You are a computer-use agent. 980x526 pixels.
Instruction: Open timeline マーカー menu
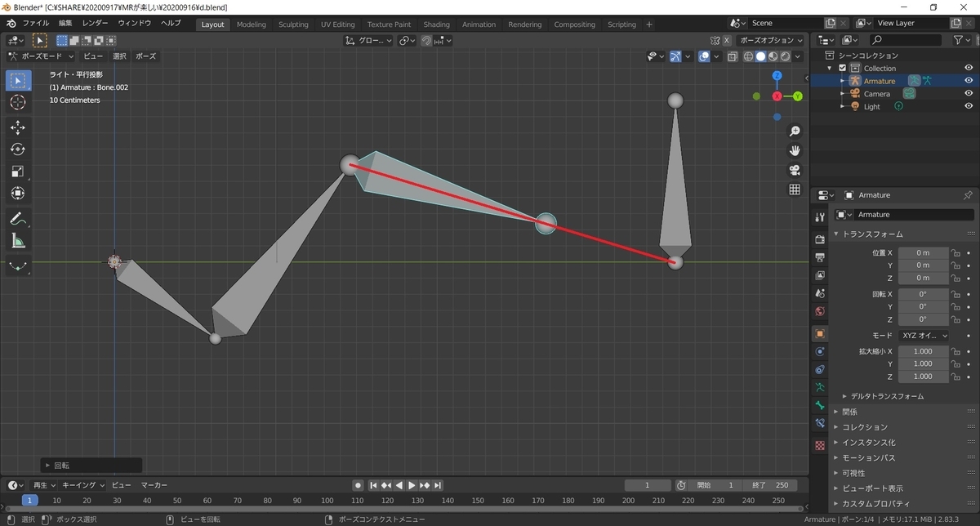pos(154,485)
